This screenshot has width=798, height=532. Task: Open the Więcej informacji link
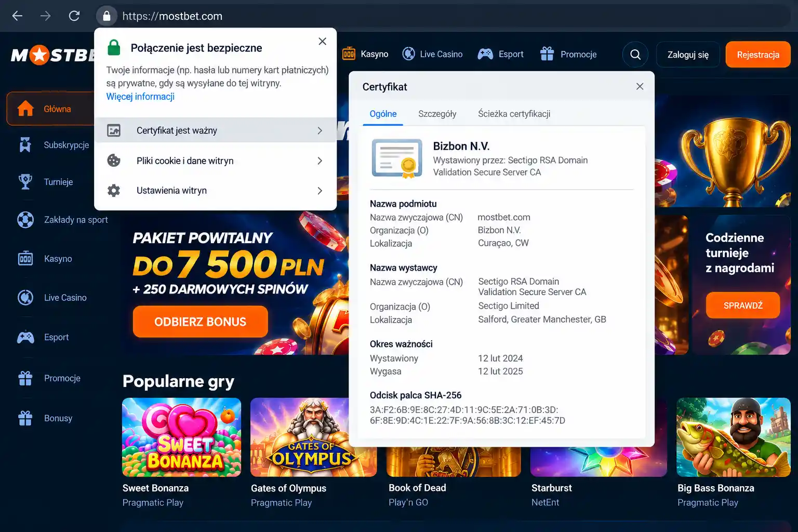(x=140, y=97)
